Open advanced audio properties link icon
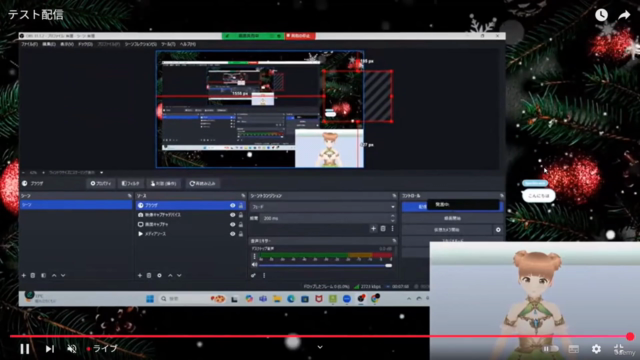The width and height of the screenshot is (640, 360). coord(253,276)
